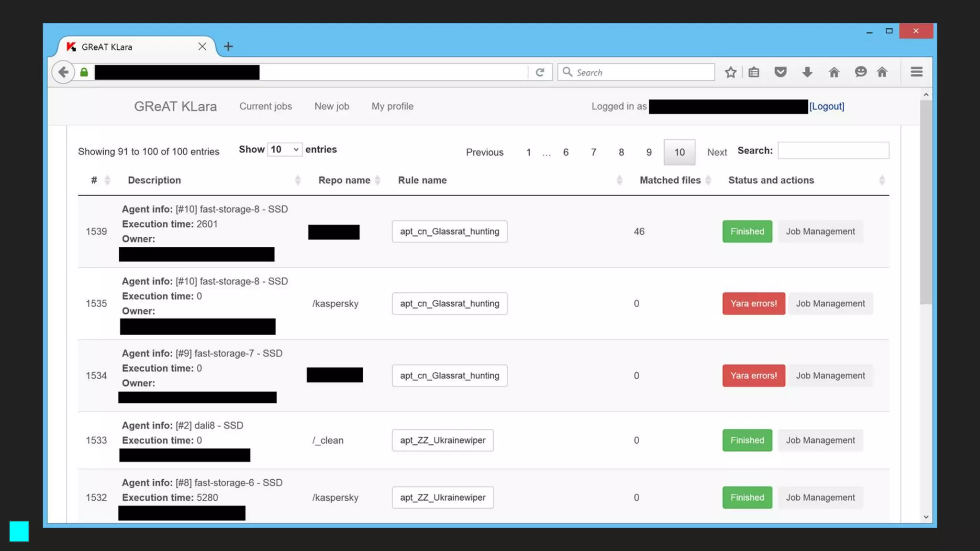Open the bookmarks list icon
The width and height of the screenshot is (980, 551).
754,72
